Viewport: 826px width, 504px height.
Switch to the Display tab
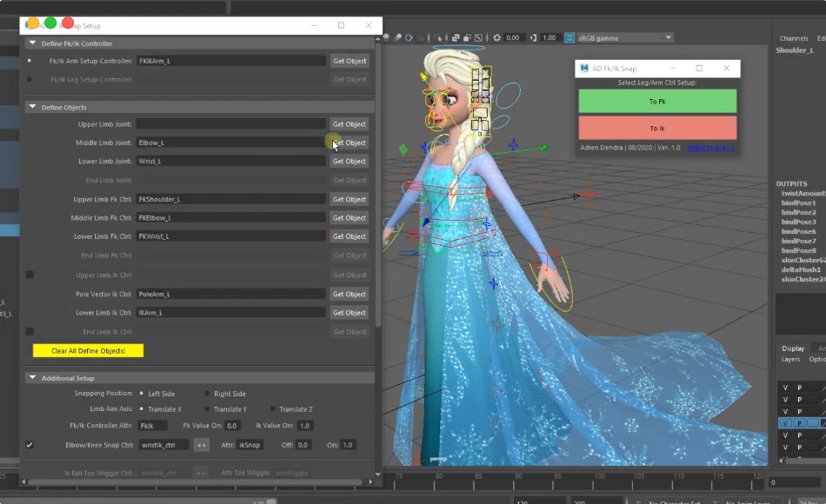point(792,348)
